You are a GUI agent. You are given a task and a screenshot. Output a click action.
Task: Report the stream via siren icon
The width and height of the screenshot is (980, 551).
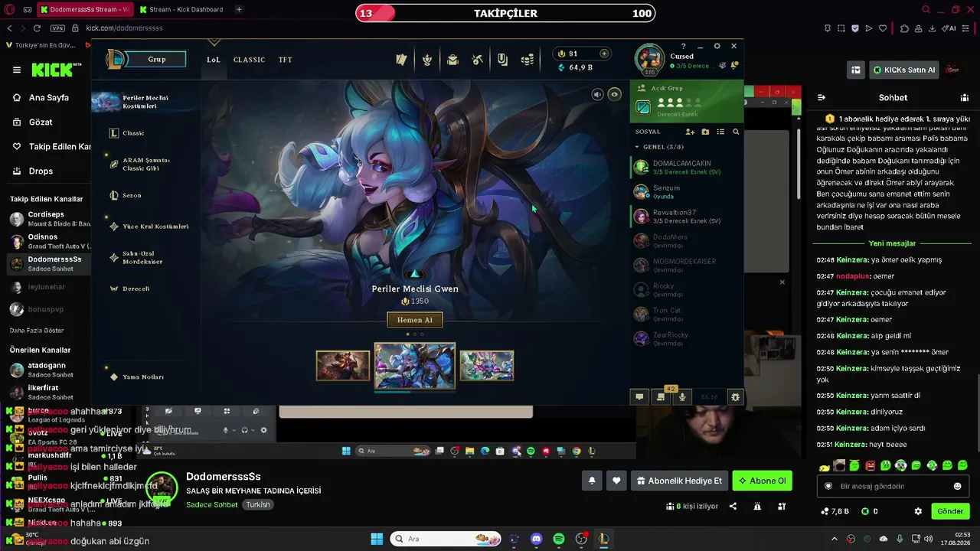757,506
